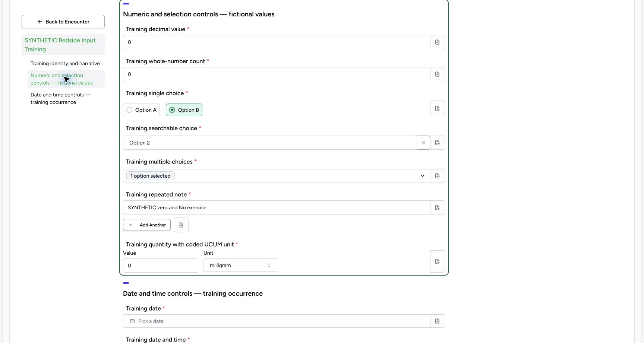
Task: Go to Training identity and narrative section
Action: click(x=65, y=63)
